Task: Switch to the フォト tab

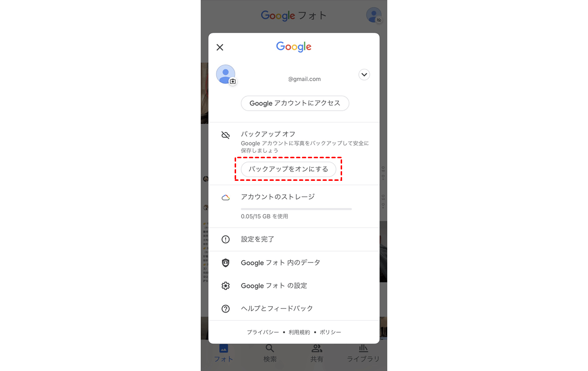Action: click(223, 353)
